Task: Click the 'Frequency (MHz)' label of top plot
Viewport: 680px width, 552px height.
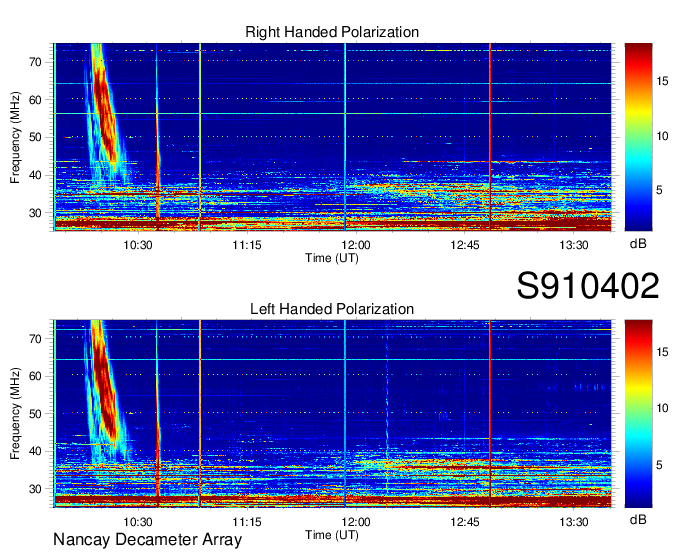Action: (15, 137)
